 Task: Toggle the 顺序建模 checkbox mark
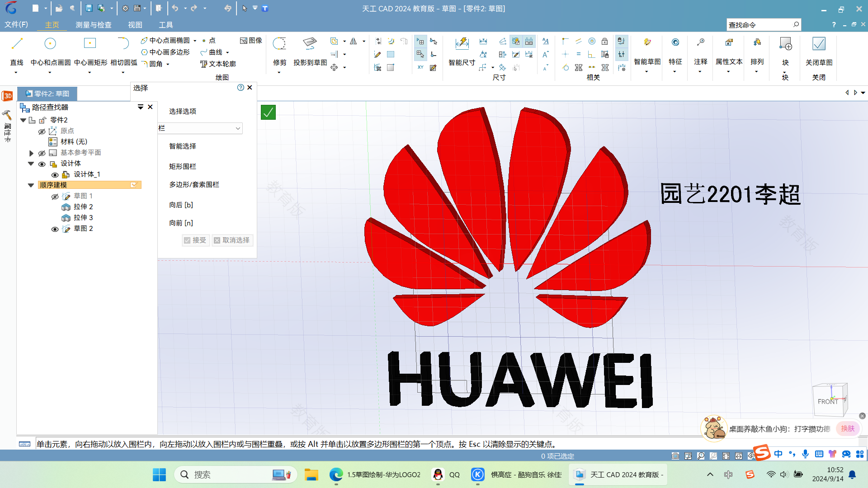134,185
